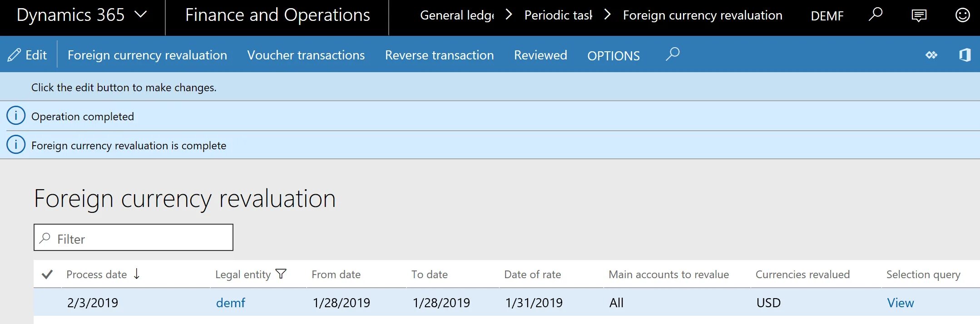The image size is (980, 324).
Task: Open the OPTIONS tab
Action: pos(613,55)
